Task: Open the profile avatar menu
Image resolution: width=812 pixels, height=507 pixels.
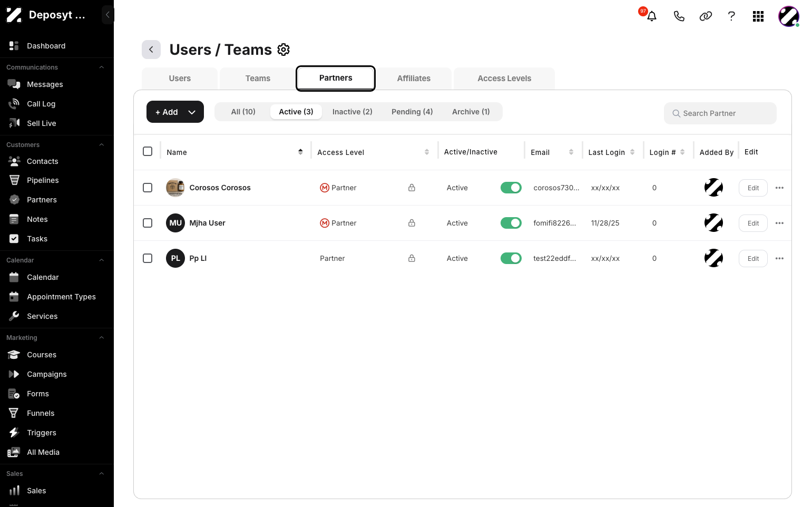Action: (x=789, y=16)
